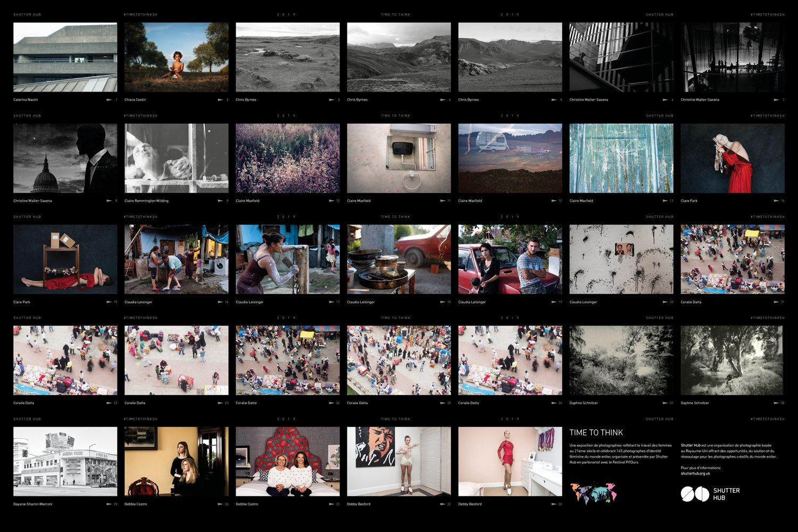Open Caterina Nasini's concrete building photo
The width and height of the screenshot is (798, 532).
[x=65, y=57]
